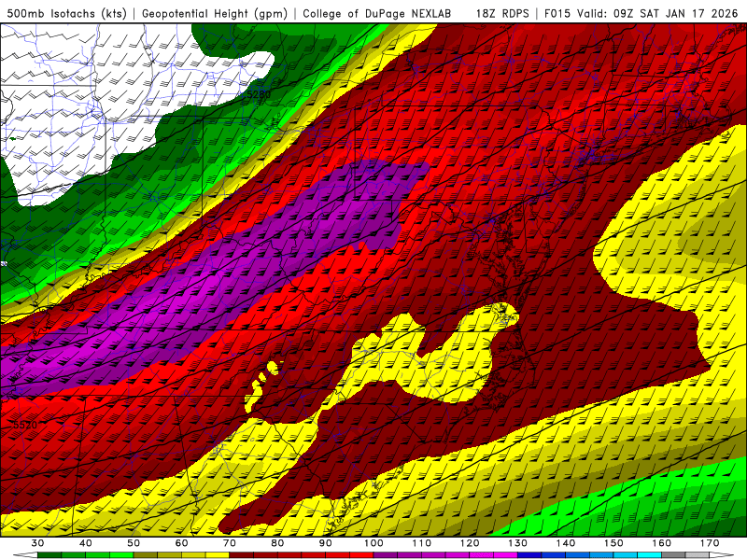Click the 150 value on the color scale
Image resolution: width=747 pixels, height=560 pixels.
(x=613, y=543)
